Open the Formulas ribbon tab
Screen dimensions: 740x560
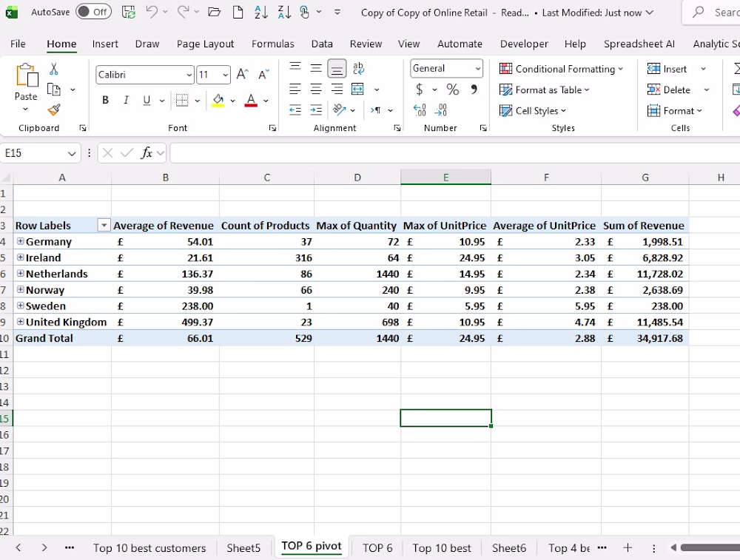(272, 44)
